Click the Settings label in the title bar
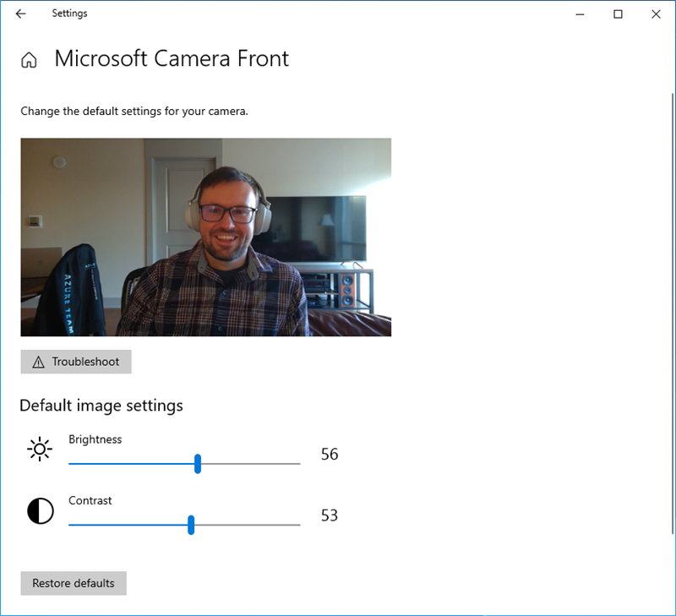Screen dimensions: 676x616 tap(69, 14)
